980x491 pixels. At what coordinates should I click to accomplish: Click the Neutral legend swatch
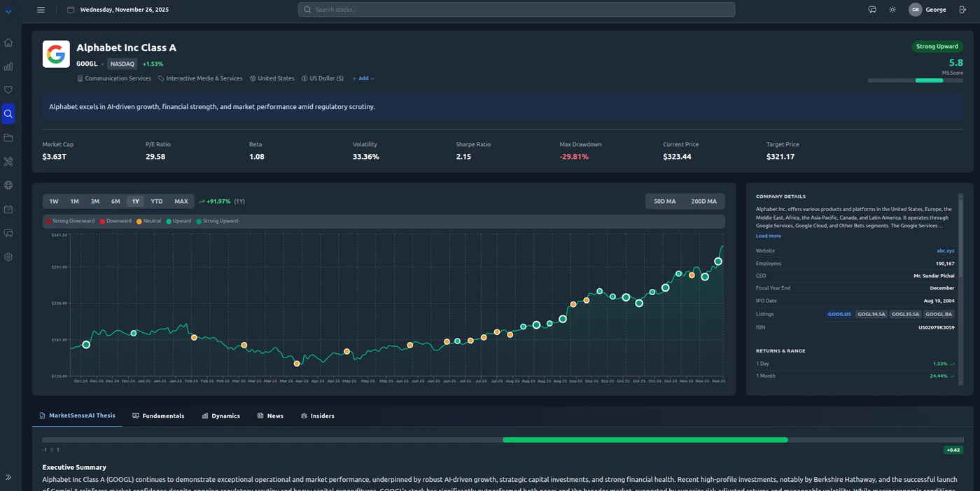point(139,221)
